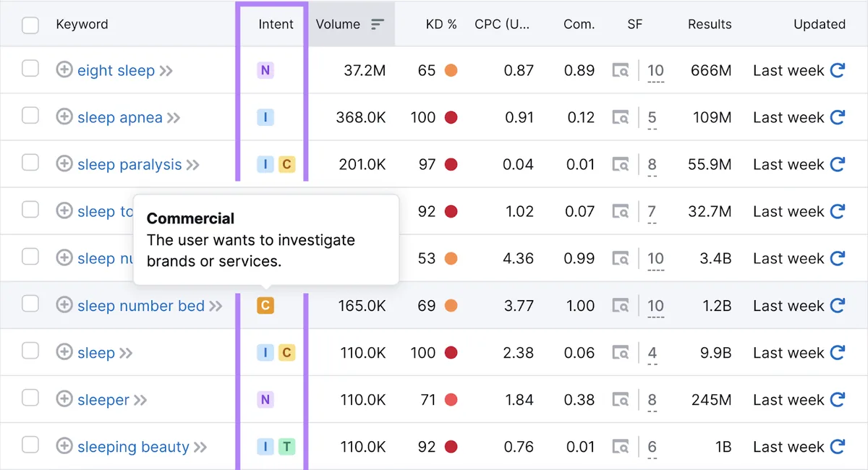This screenshot has width=868, height=470.
Task: Sort by CPC column header
Action: (x=502, y=24)
